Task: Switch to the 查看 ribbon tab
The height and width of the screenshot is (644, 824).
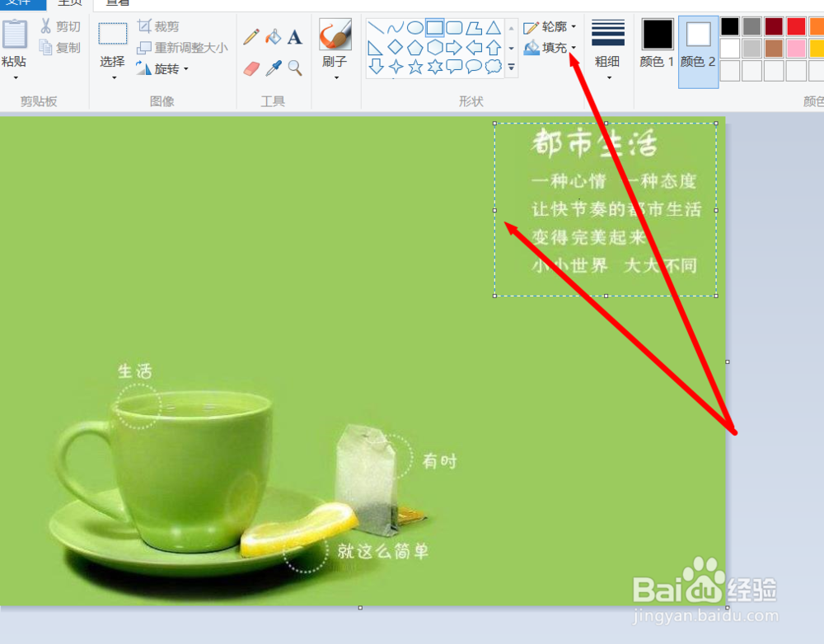Action: tap(115, 3)
